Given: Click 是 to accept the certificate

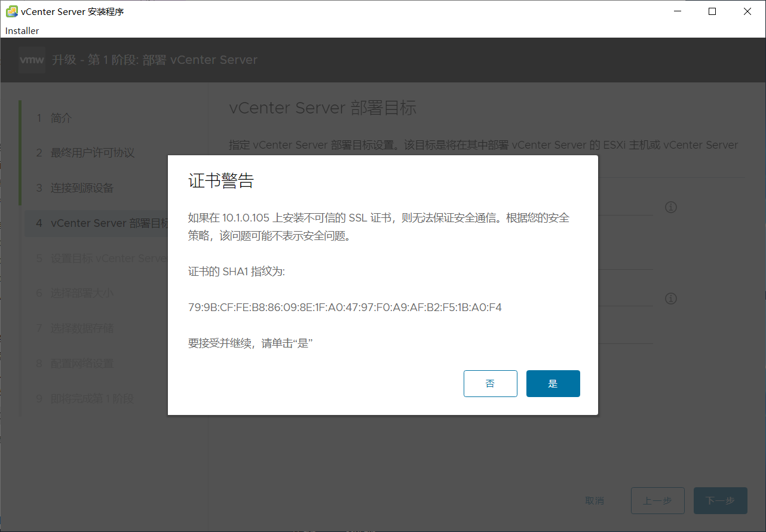Looking at the screenshot, I should coord(553,383).
